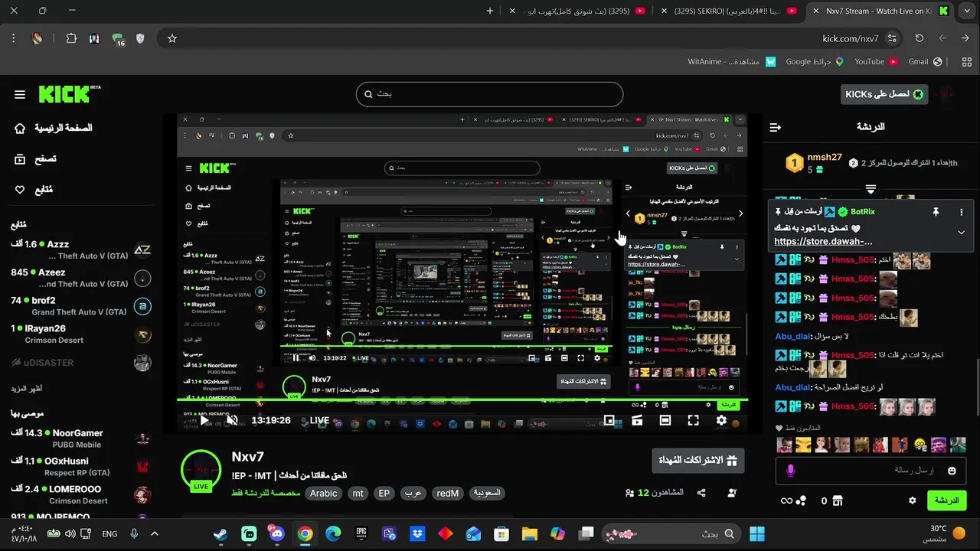Unmute the stream volume

tap(232, 420)
